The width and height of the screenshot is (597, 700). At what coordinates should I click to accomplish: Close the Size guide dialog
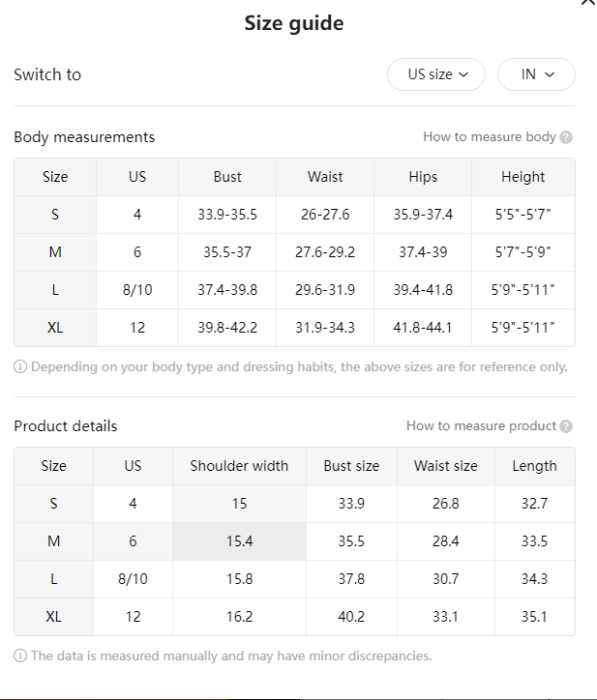click(589, 2)
